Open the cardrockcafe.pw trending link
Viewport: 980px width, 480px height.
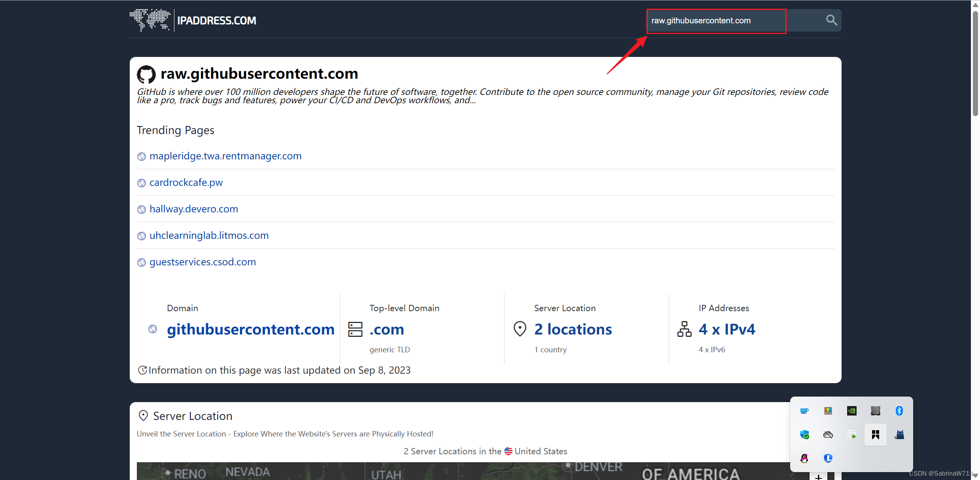click(186, 183)
